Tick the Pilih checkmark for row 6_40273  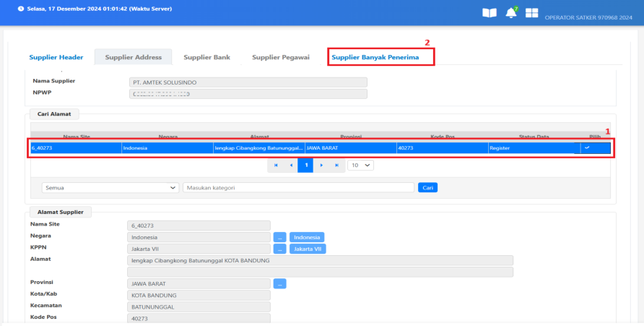click(x=587, y=147)
